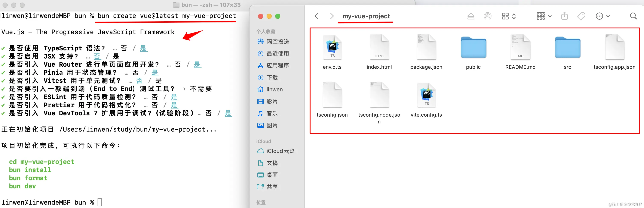Click the package.json file name label
This screenshot has width=644, height=208.
pos(426,67)
